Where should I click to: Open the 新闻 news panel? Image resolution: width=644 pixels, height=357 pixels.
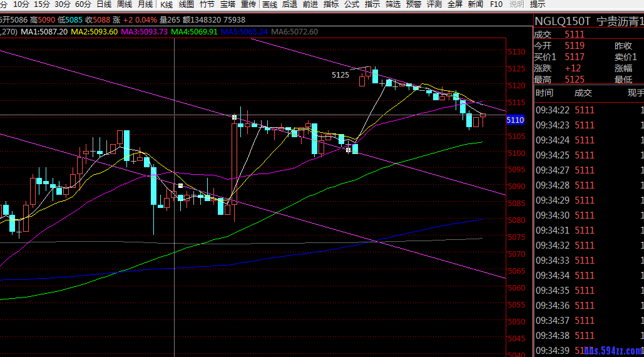point(475,4)
